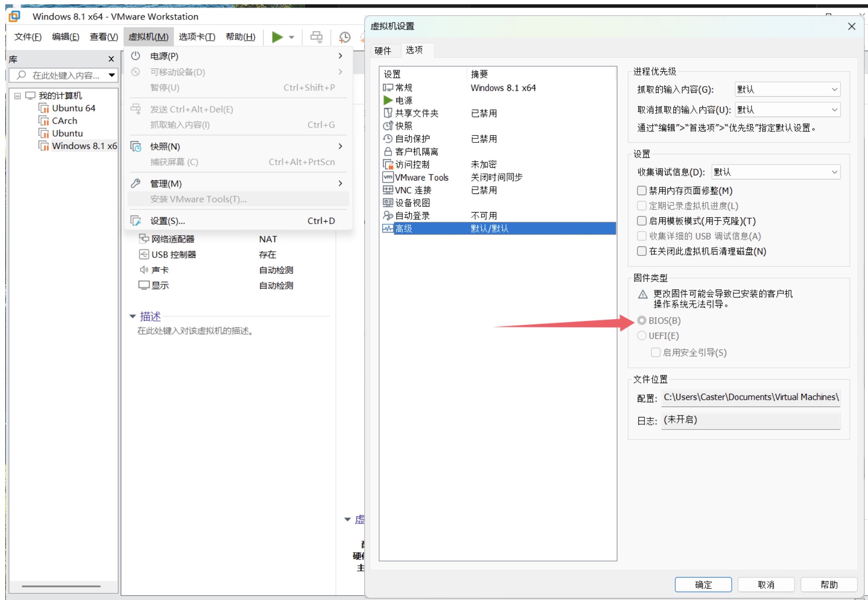Toggle 启用安全引导(S) checkbox
Viewport: 868px width, 600px height.
656,353
